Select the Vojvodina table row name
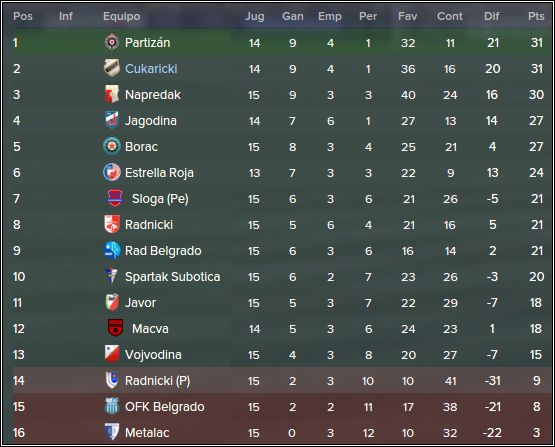 [153, 354]
